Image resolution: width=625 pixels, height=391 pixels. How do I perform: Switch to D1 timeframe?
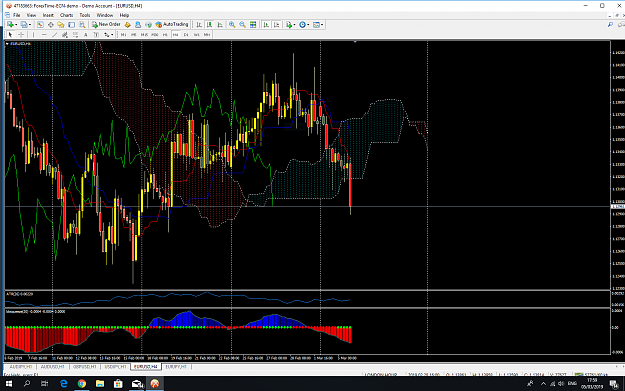[186, 35]
